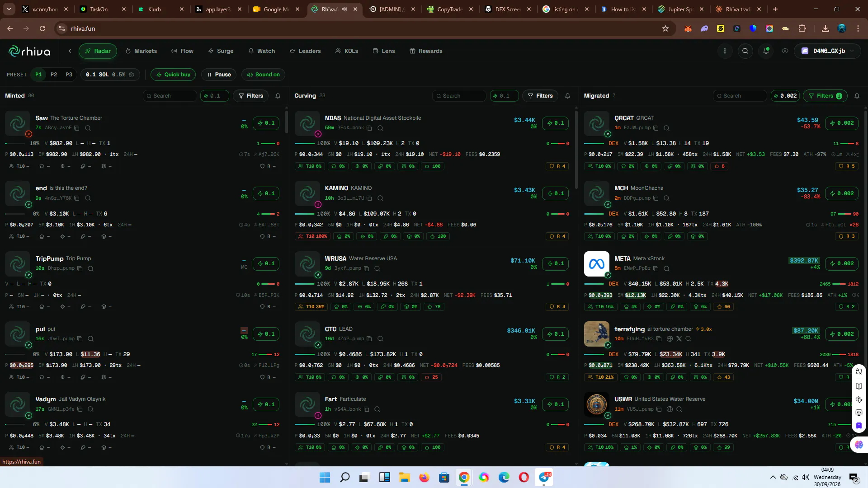Focus the Minted column search field
The height and width of the screenshot is (488, 868).
170,96
